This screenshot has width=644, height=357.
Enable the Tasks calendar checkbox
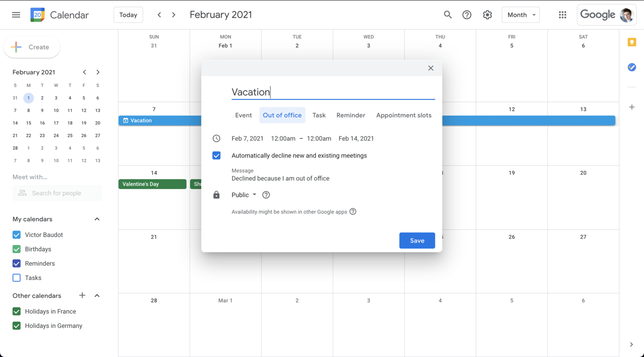pyautogui.click(x=17, y=278)
